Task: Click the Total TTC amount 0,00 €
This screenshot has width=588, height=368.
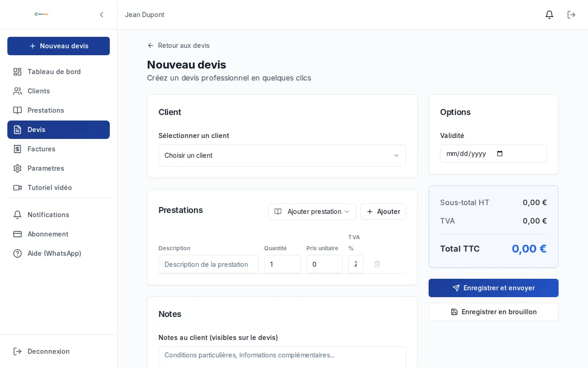Action: coord(529,249)
